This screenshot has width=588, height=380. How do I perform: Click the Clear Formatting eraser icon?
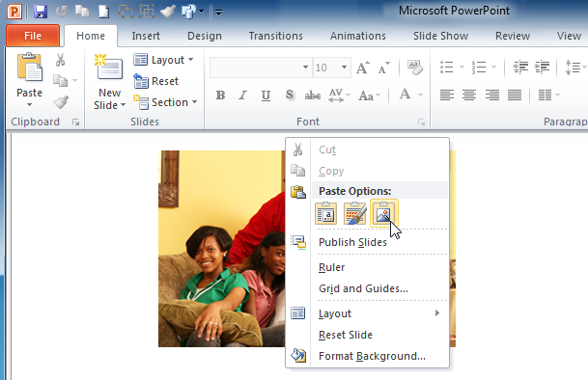[x=415, y=68]
